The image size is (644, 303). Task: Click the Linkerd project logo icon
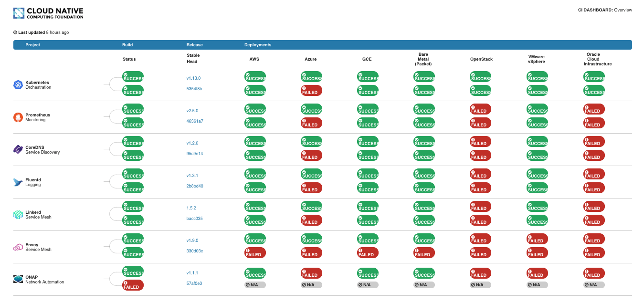[18, 215]
